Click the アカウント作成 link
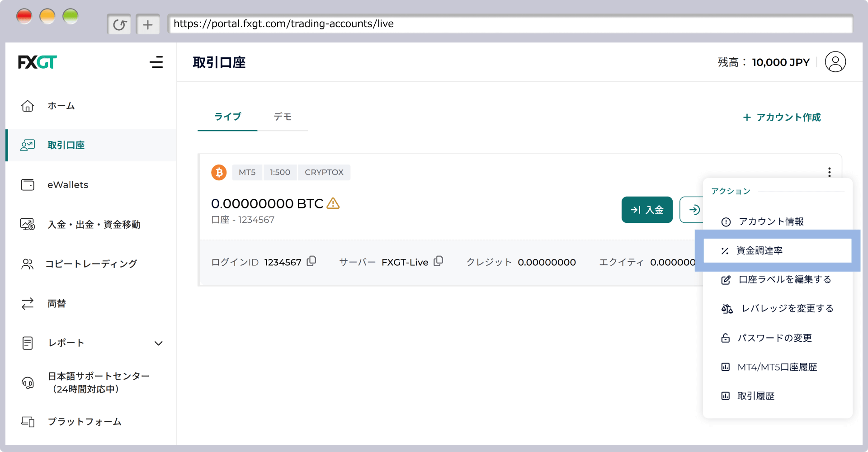The width and height of the screenshot is (868, 452). coord(782,118)
